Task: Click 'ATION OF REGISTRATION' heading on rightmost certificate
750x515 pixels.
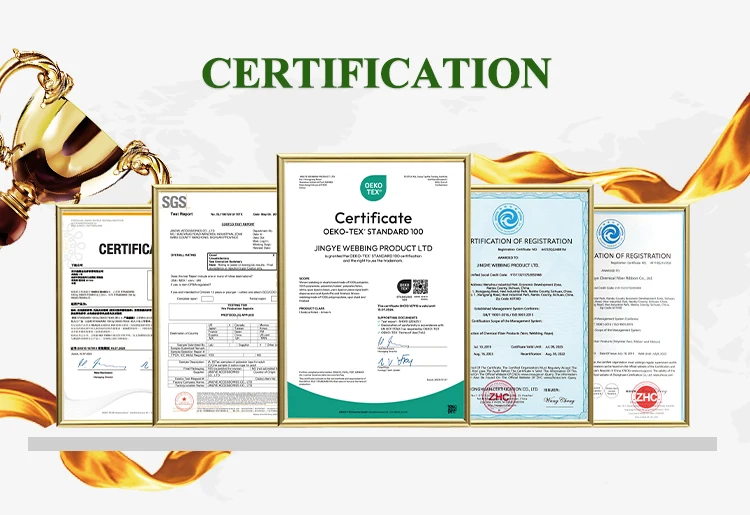Action: [633, 256]
